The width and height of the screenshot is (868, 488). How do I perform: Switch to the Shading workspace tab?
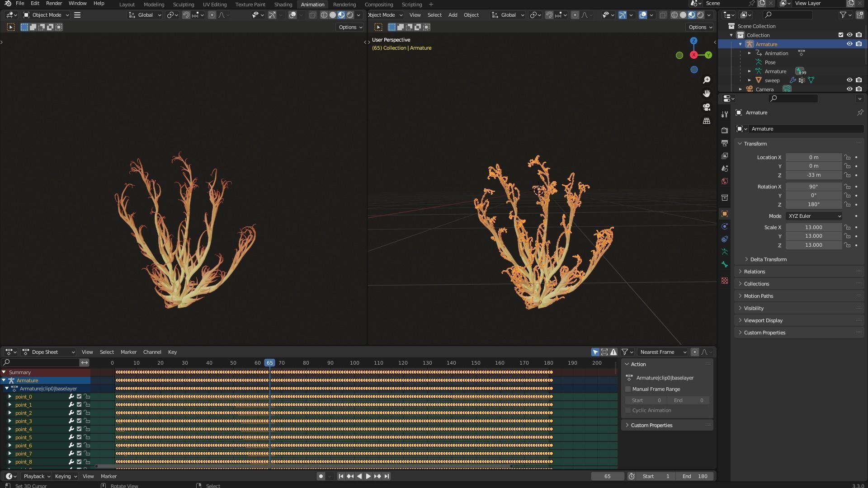point(283,5)
